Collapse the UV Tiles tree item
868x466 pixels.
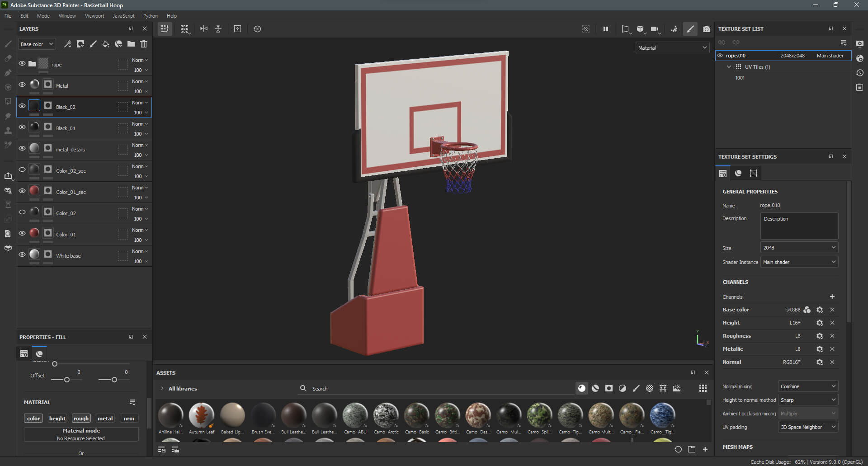pyautogui.click(x=729, y=67)
